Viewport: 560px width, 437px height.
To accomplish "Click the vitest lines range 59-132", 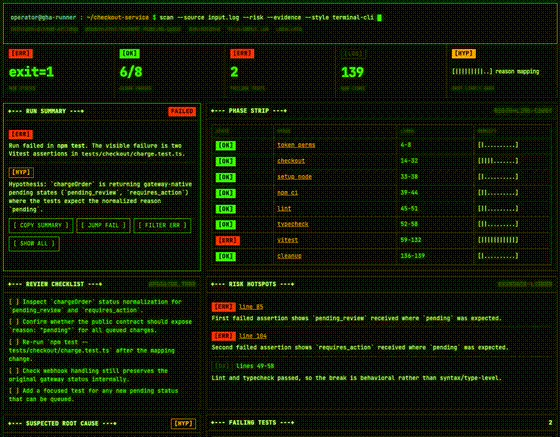I will point(411,240).
